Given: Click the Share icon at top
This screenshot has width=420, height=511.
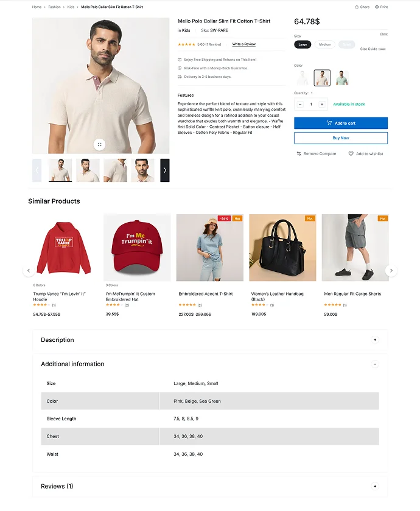Looking at the screenshot, I should (x=357, y=7).
